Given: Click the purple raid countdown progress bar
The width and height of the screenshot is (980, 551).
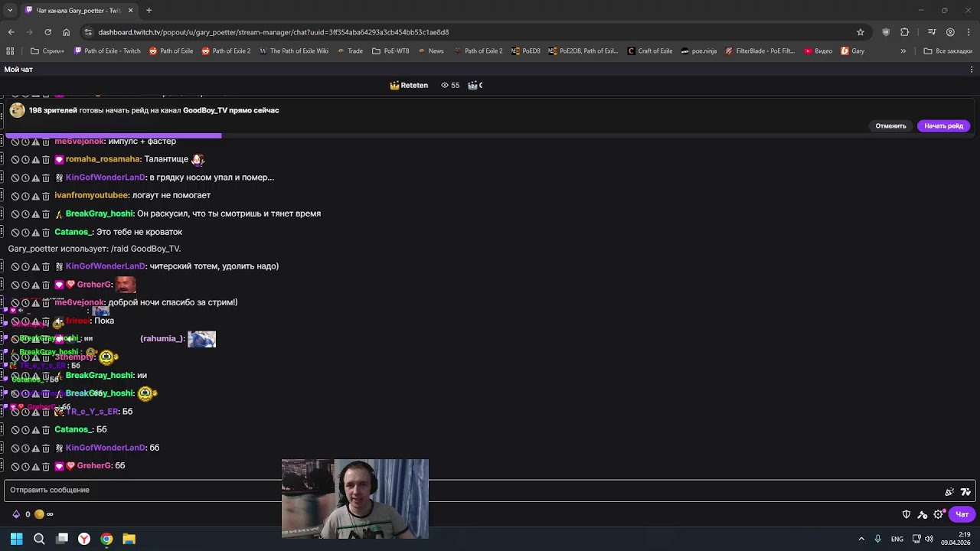Looking at the screenshot, I should [113, 136].
